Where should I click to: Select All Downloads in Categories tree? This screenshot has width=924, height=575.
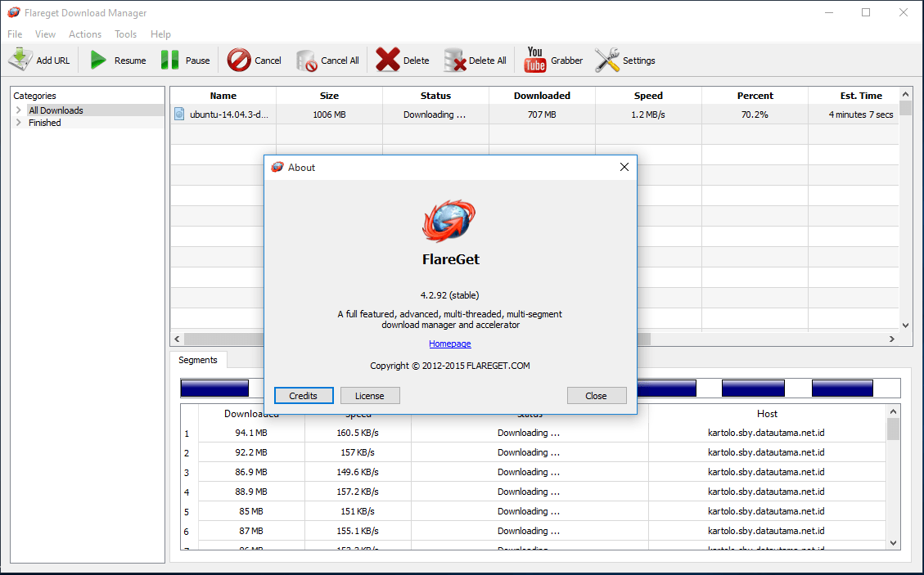(x=56, y=110)
